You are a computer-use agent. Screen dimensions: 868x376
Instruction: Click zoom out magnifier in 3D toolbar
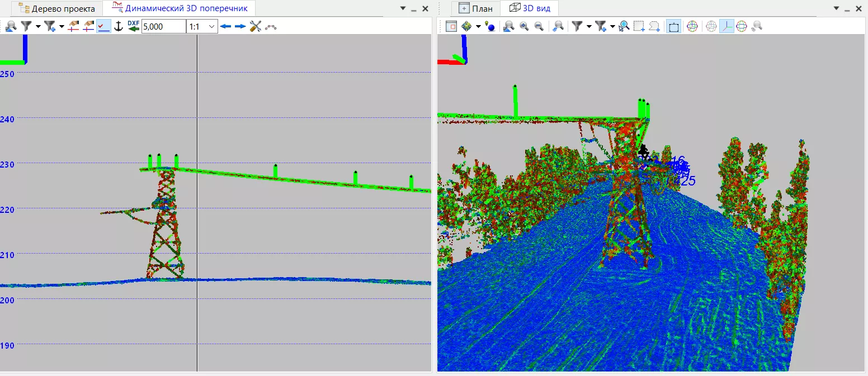point(539,26)
